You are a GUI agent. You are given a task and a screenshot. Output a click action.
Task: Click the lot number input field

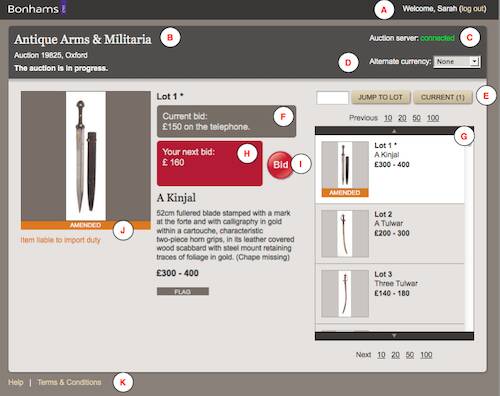click(x=332, y=98)
